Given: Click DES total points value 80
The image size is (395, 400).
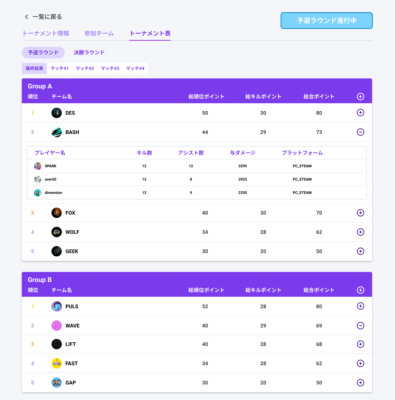Looking at the screenshot, I should [319, 113].
